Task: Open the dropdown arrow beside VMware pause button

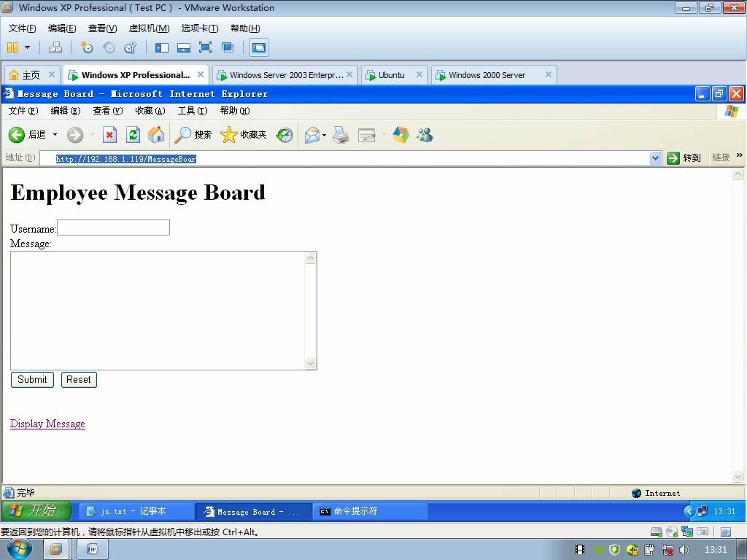Action: pos(27,47)
